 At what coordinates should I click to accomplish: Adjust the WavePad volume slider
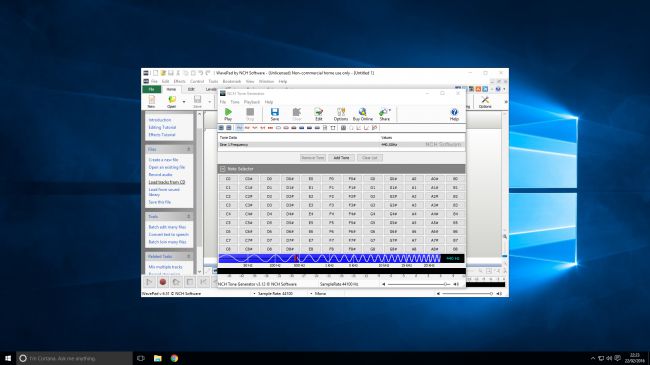[x=467, y=293]
